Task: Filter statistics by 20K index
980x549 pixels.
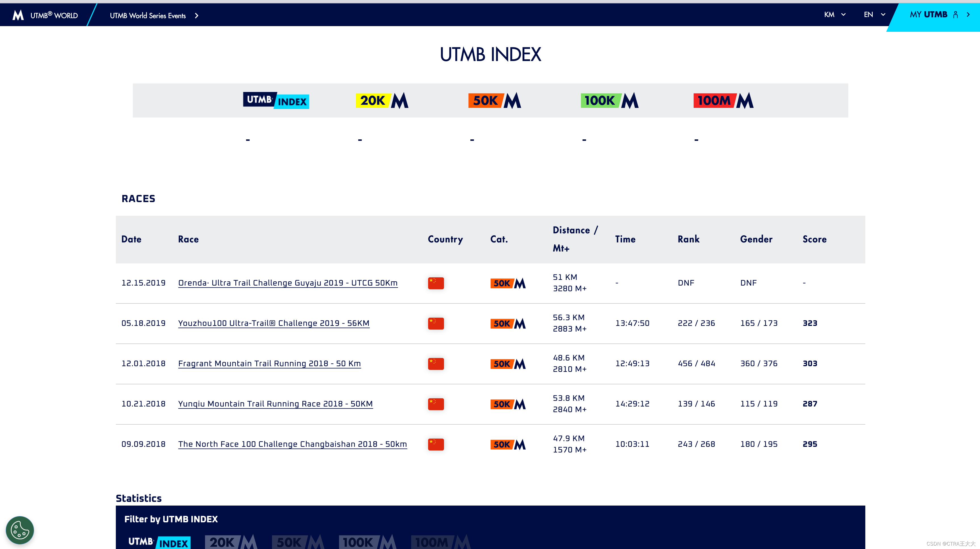Action: click(231, 542)
